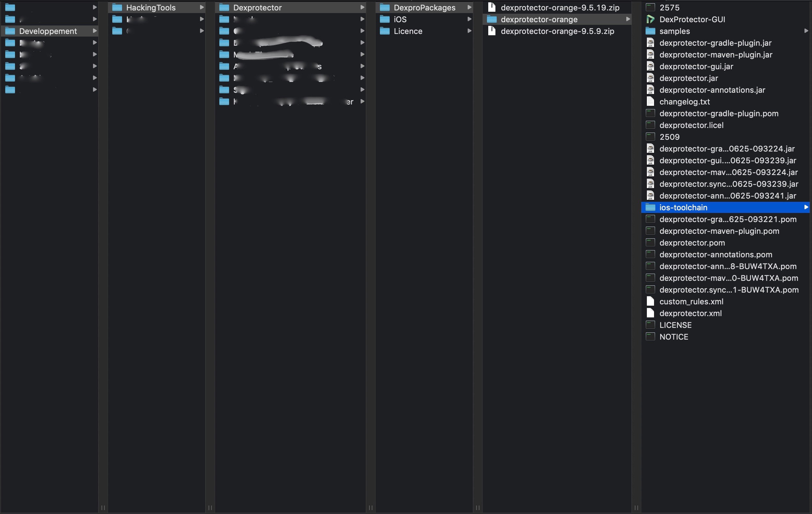Select the dexprotector.licel file icon
Screen dimensions: 812x514
coord(650,125)
